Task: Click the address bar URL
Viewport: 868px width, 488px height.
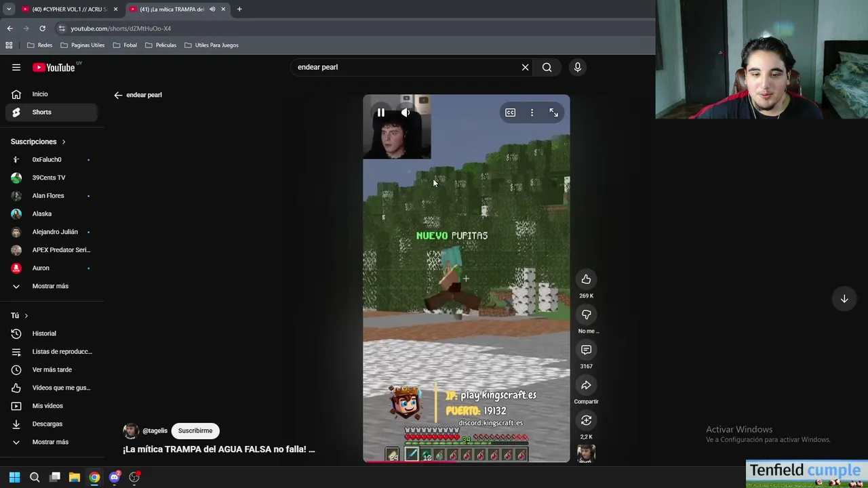Action: [x=121, y=28]
